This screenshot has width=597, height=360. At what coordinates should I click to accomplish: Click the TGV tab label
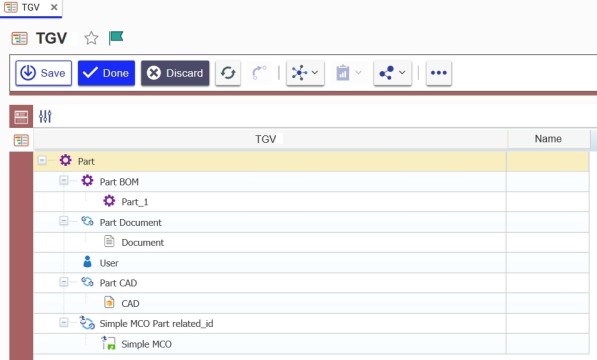click(30, 7)
